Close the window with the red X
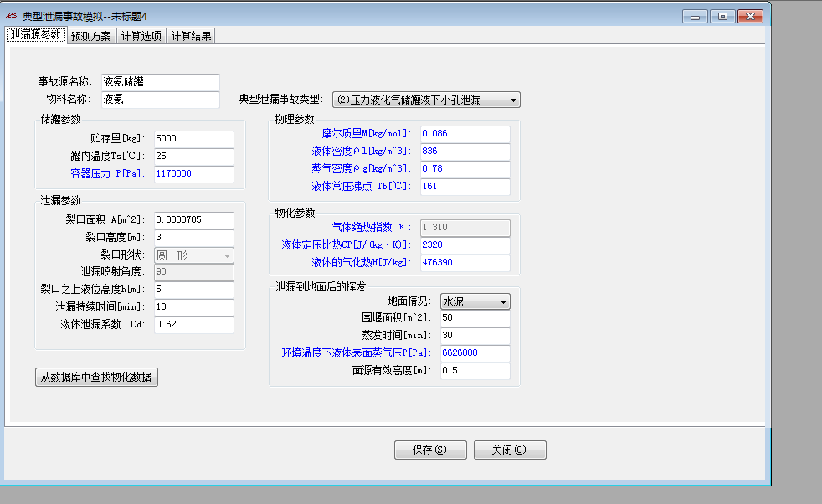This screenshot has height=504, width=822. [x=750, y=17]
